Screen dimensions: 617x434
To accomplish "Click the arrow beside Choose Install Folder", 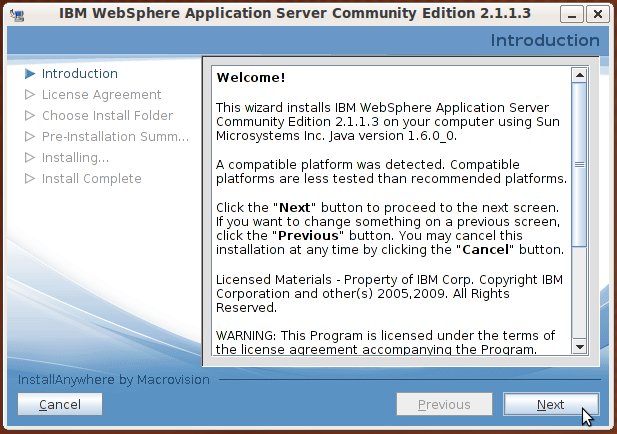I will (x=30, y=116).
